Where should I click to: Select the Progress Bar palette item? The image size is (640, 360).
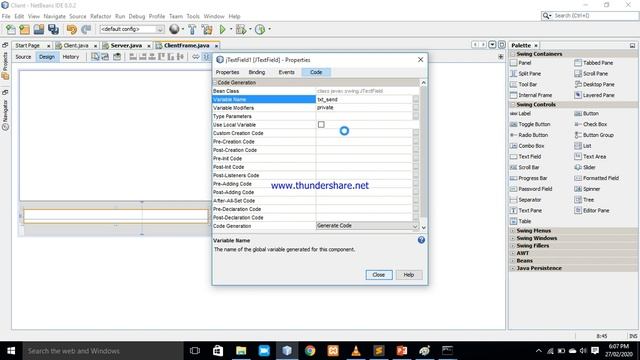(529, 178)
